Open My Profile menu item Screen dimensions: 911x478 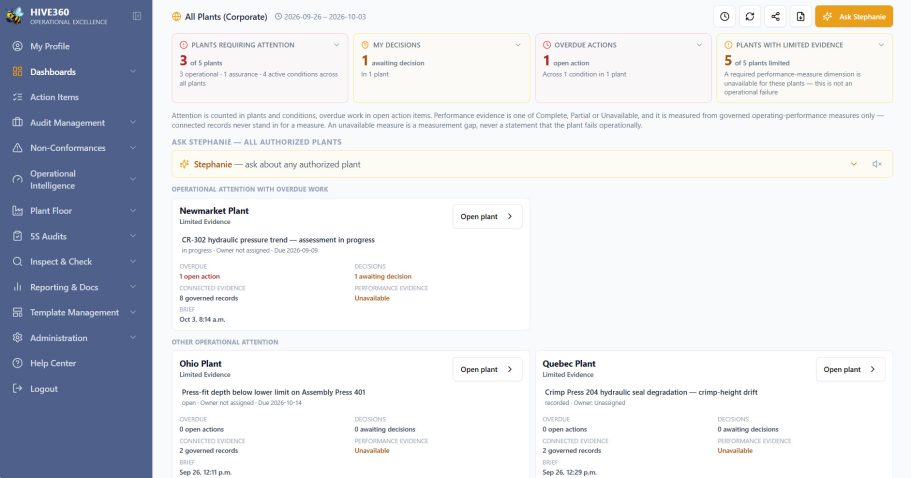coord(76,46)
